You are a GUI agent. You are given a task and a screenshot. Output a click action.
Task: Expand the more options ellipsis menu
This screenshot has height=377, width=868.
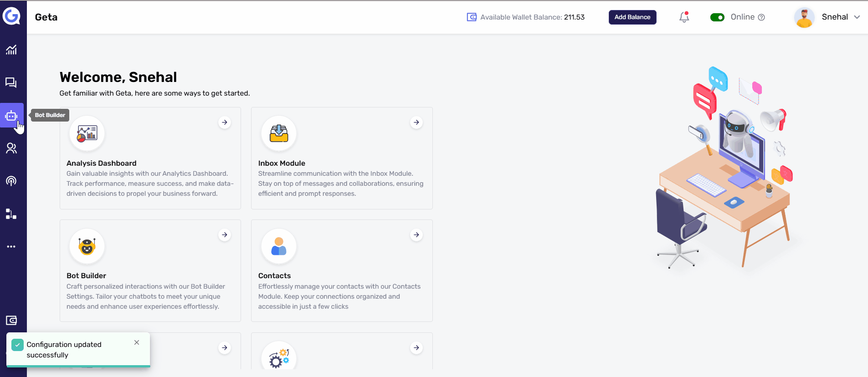(11, 247)
